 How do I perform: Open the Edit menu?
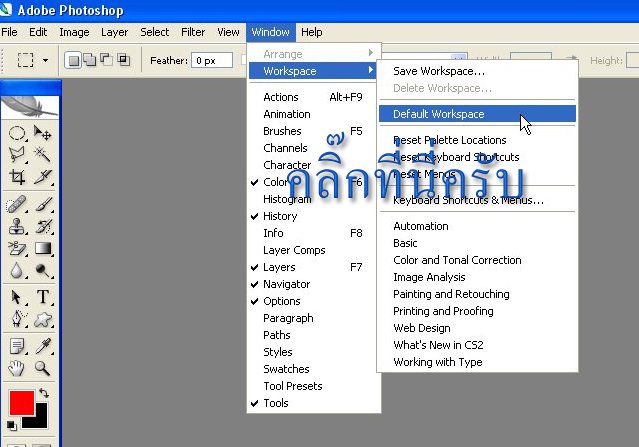pyautogui.click(x=38, y=32)
